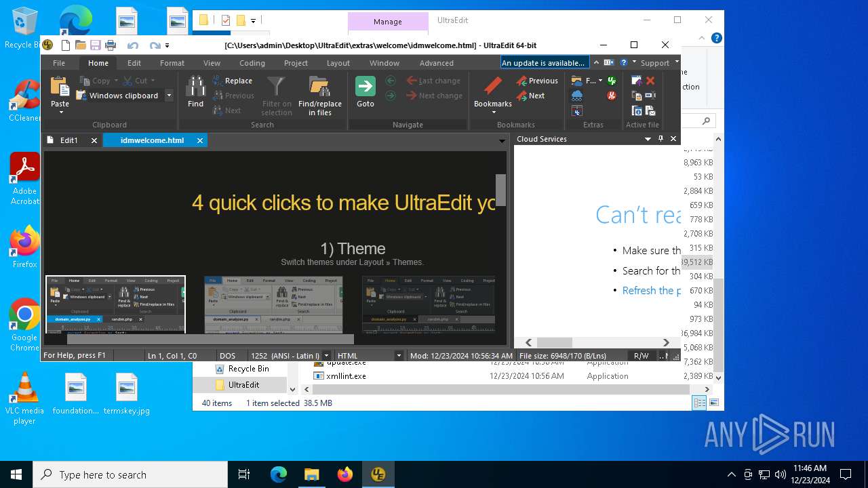Close the idmwelcome.html tab
The height and width of the screenshot is (488, 868).
200,140
